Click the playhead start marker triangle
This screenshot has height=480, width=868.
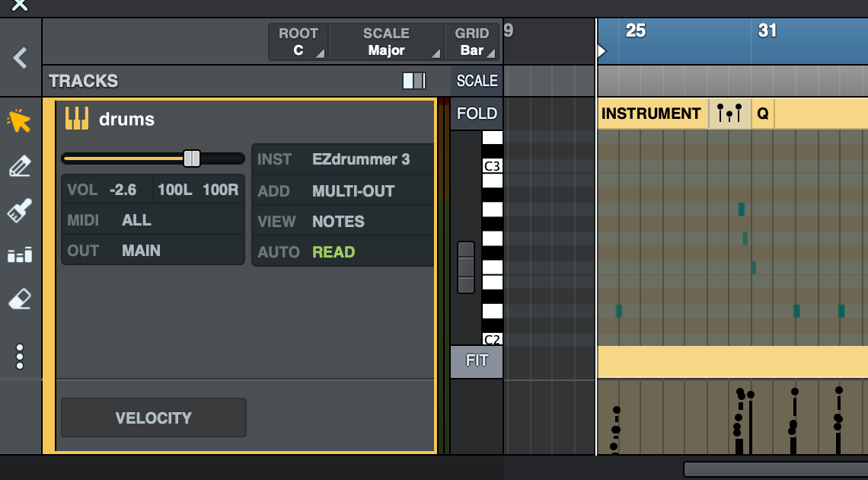[x=602, y=52]
